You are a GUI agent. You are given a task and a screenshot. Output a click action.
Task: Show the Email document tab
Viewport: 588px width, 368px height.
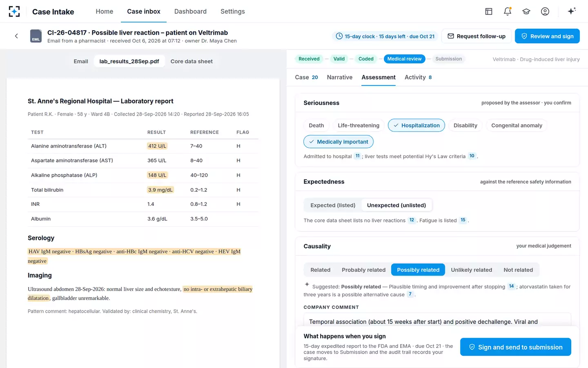click(81, 61)
